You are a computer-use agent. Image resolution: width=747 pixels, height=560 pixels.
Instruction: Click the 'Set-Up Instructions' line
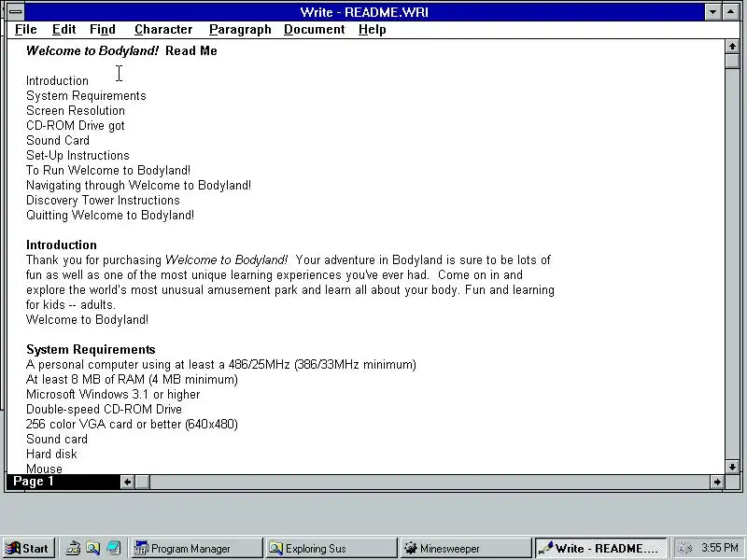pyautogui.click(x=78, y=155)
